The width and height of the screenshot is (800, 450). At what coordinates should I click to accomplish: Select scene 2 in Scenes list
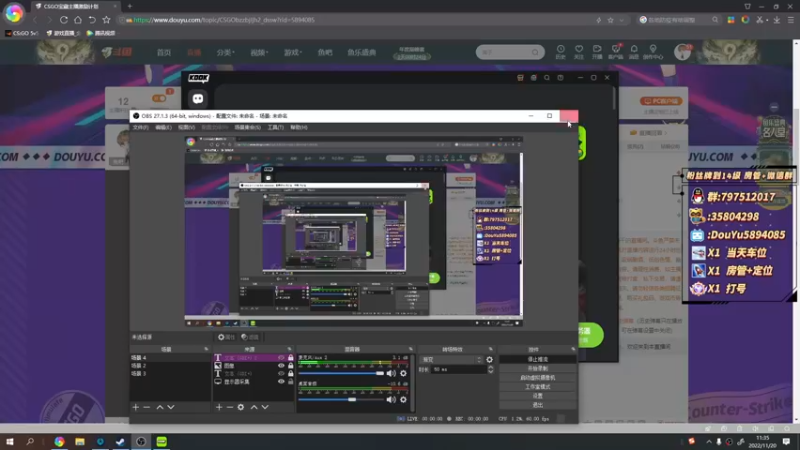170,366
